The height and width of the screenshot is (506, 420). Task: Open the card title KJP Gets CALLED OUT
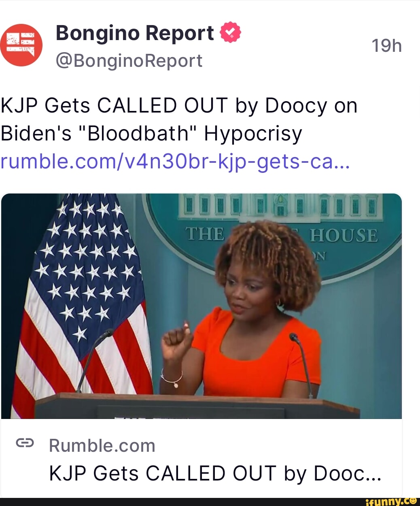click(215, 473)
